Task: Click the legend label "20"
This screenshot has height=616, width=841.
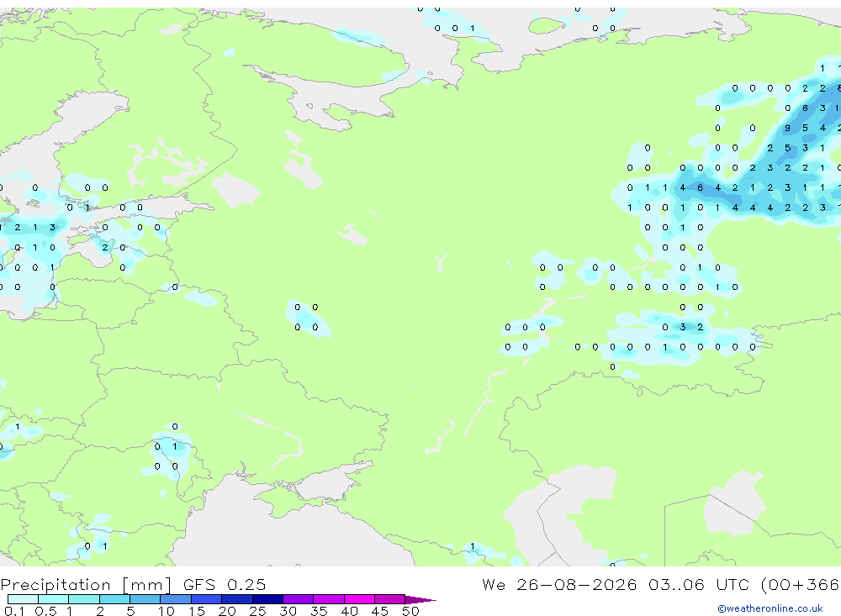Action: 227,611
